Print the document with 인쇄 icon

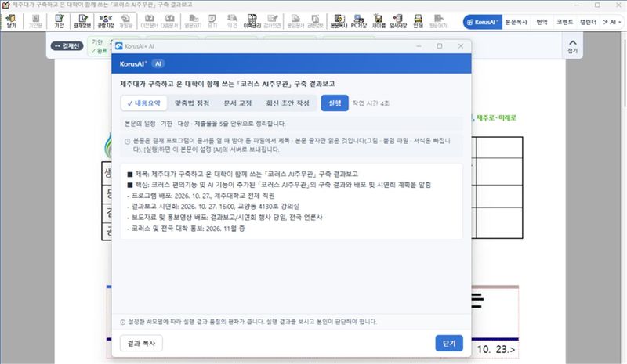click(x=418, y=21)
